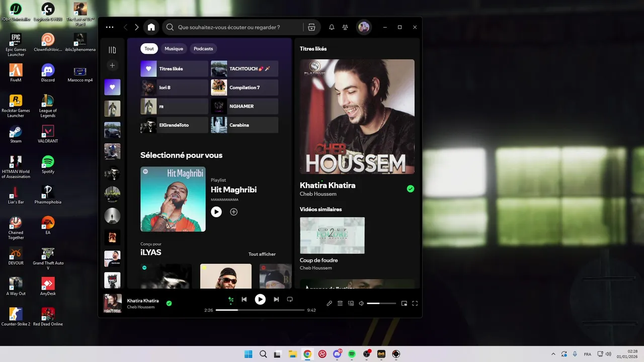
Task: Open the profile avatar menu
Action: (x=364, y=27)
